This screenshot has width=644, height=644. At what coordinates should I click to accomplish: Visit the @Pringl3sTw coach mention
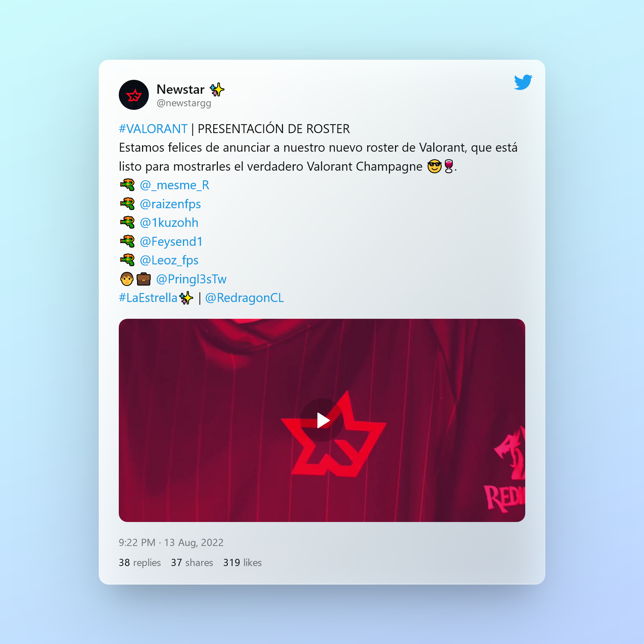[x=191, y=279]
